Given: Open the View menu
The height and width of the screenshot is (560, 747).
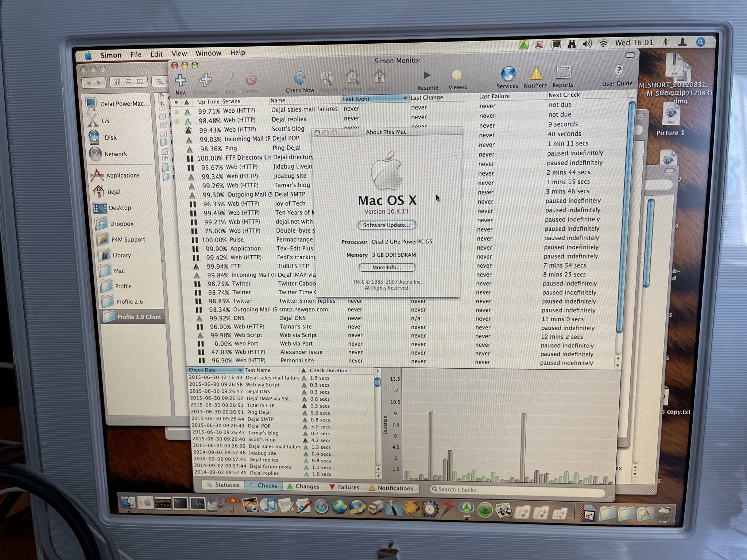Looking at the screenshot, I should pyautogui.click(x=179, y=54).
